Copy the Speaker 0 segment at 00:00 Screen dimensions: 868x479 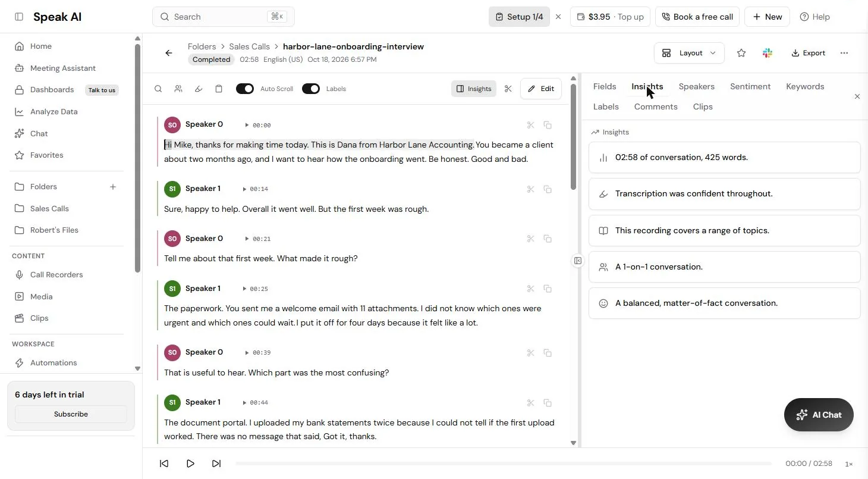pos(548,125)
